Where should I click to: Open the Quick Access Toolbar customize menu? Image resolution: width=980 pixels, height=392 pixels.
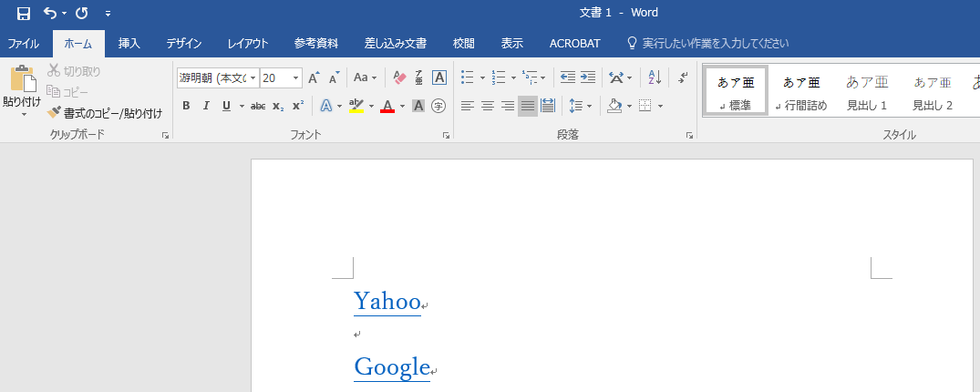tap(108, 13)
